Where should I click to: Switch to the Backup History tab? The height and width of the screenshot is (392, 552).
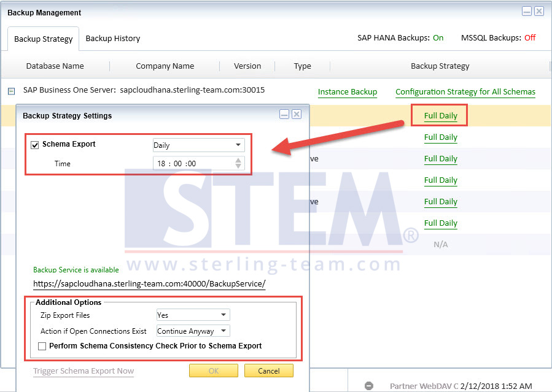(112, 38)
